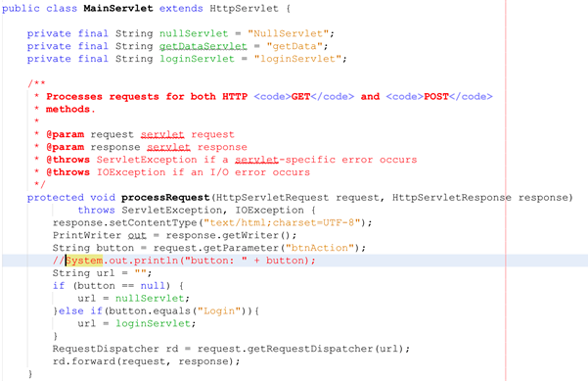Click the "NullServlet" string literal

point(288,33)
